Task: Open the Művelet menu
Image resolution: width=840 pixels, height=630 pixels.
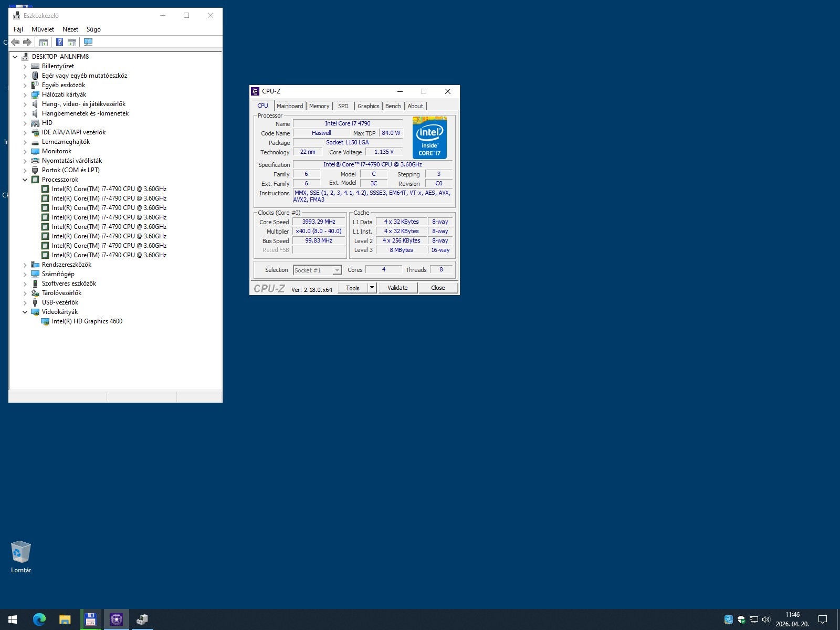Action: (x=43, y=29)
